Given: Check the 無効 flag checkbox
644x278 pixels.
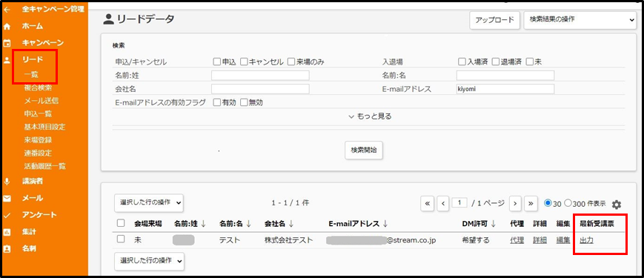Looking at the screenshot, I should click(244, 102).
